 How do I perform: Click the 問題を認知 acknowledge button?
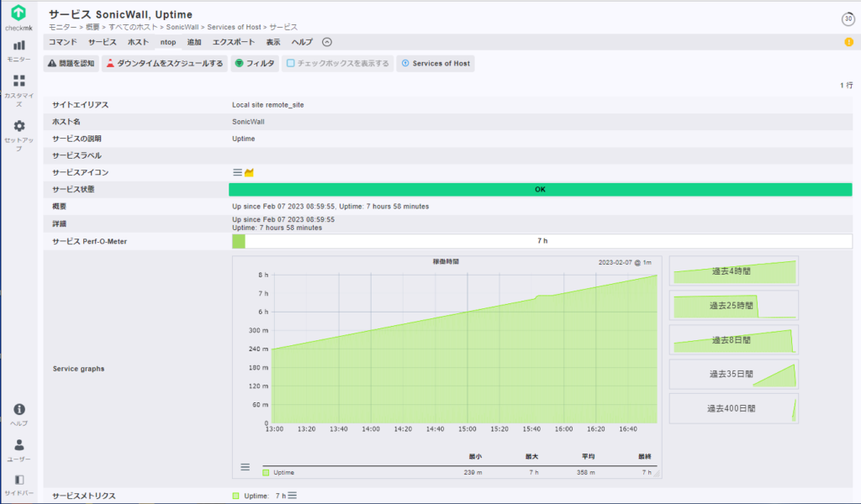pyautogui.click(x=71, y=64)
